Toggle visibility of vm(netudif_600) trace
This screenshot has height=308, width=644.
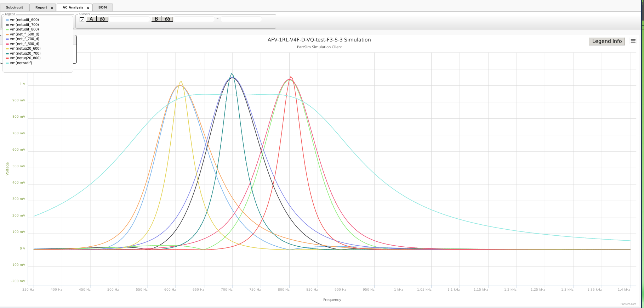coord(24,20)
